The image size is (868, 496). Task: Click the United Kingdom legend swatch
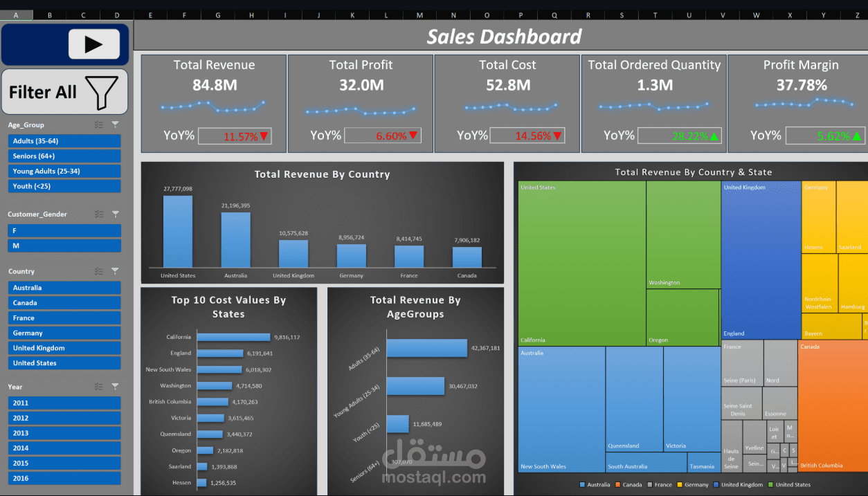716,484
